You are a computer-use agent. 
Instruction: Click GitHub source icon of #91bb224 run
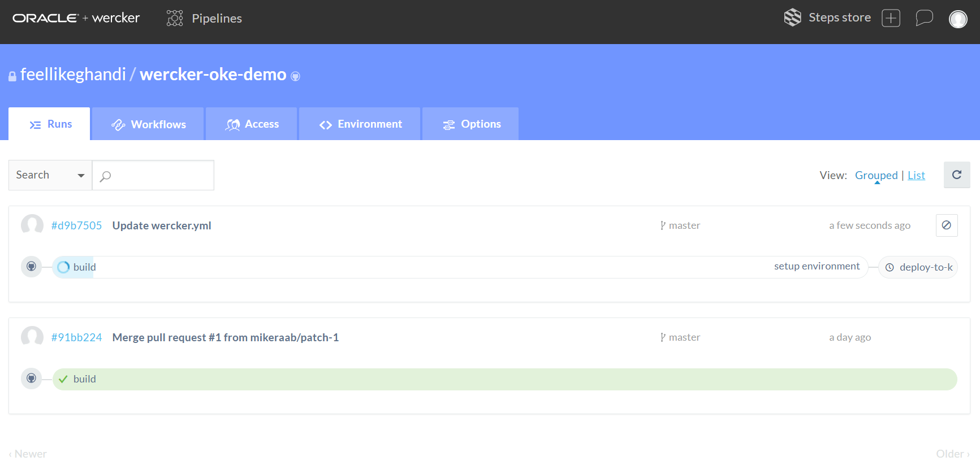pyautogui.click(x=32, y=378)
